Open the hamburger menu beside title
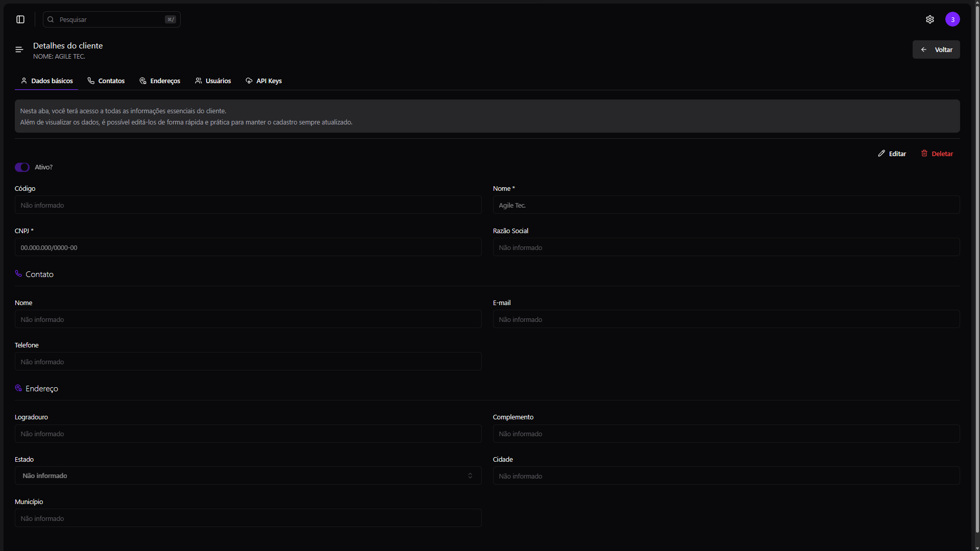Viewport: 980px width, 551px height. 19,49
